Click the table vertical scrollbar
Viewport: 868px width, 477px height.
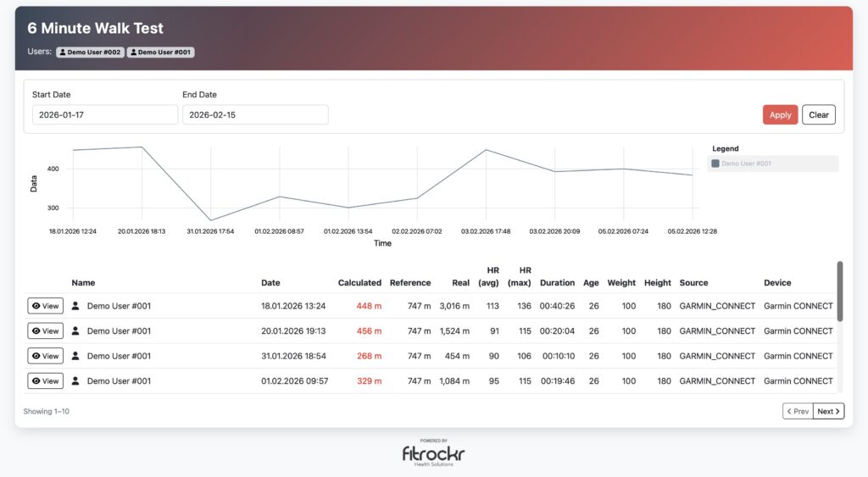pos(839,292)
